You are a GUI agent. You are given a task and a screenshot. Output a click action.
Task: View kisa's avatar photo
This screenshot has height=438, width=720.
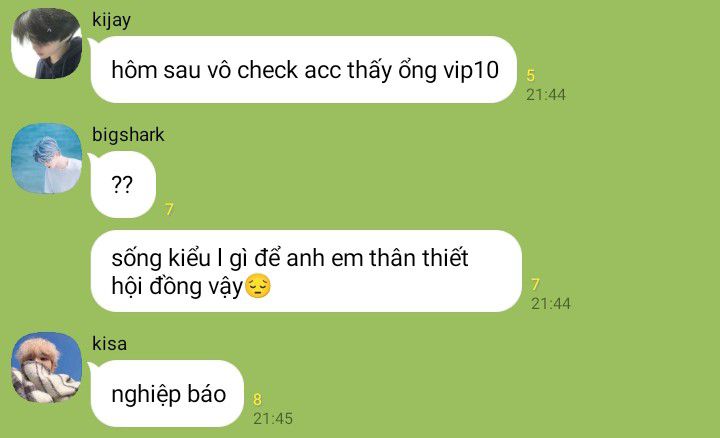tap(46, 367)
